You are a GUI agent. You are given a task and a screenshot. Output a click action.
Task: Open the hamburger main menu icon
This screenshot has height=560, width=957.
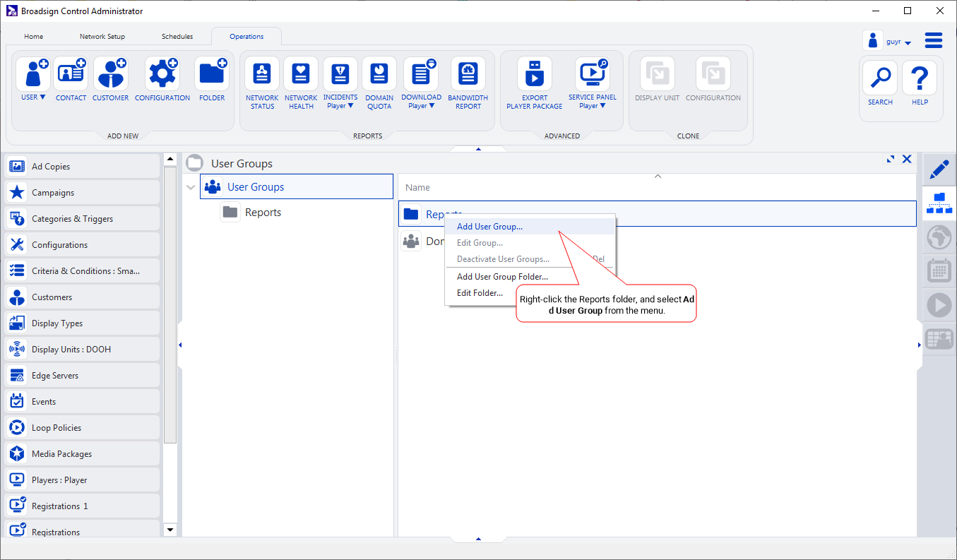(x=934, y=41)
